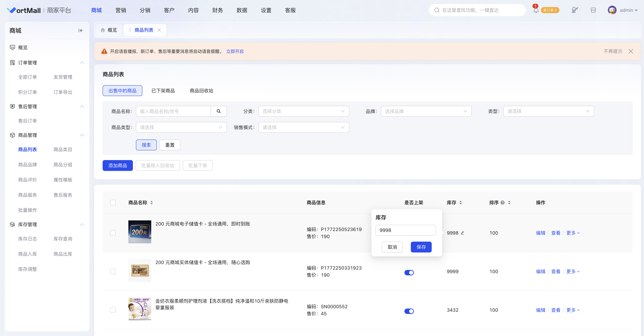
Task: Open the 选择品牌 dropdown
Action: (x=426, y=111)
